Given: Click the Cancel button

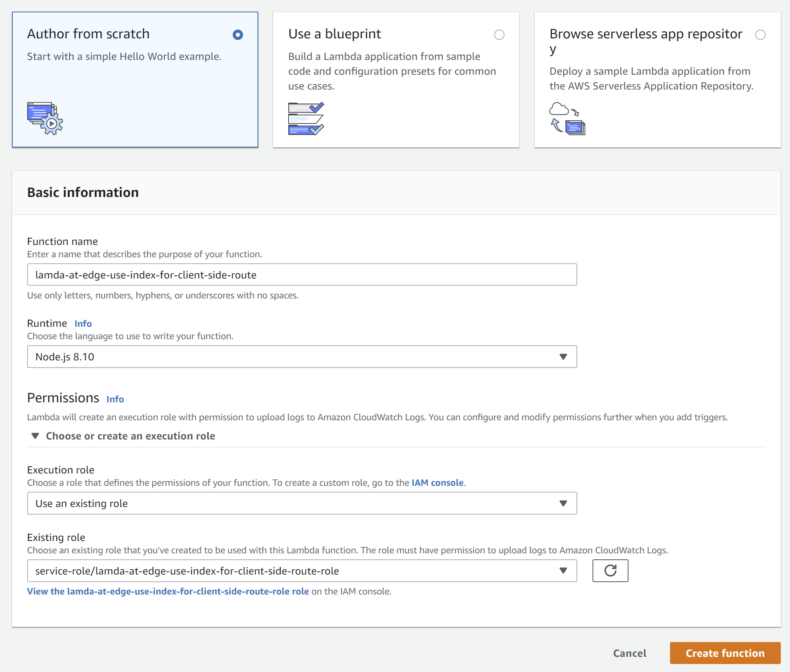Looking at the screenshot, I should (x=630, y=653).
